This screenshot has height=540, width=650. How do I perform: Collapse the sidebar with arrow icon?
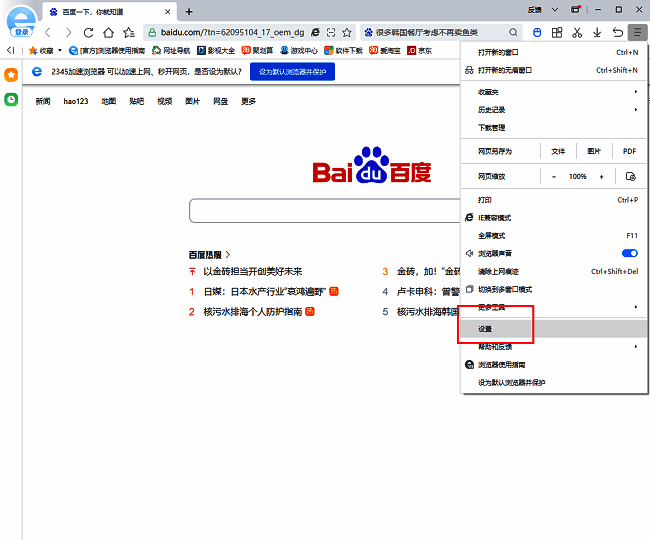(x=10, y=51)
